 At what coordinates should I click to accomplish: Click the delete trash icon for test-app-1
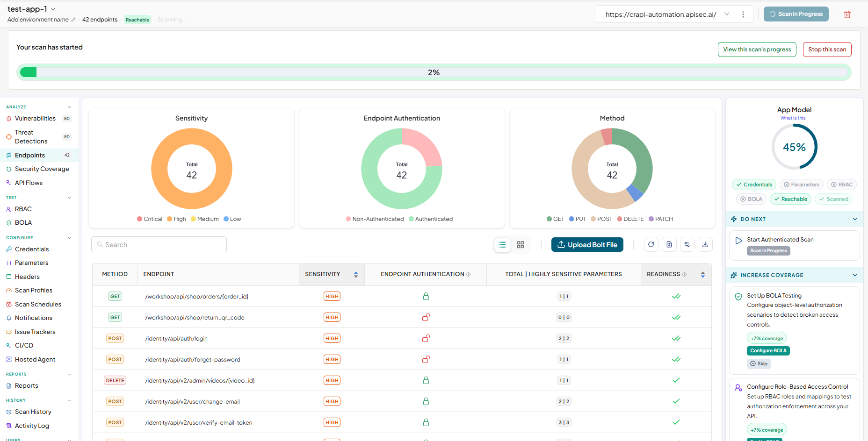[x=847, y=14]
